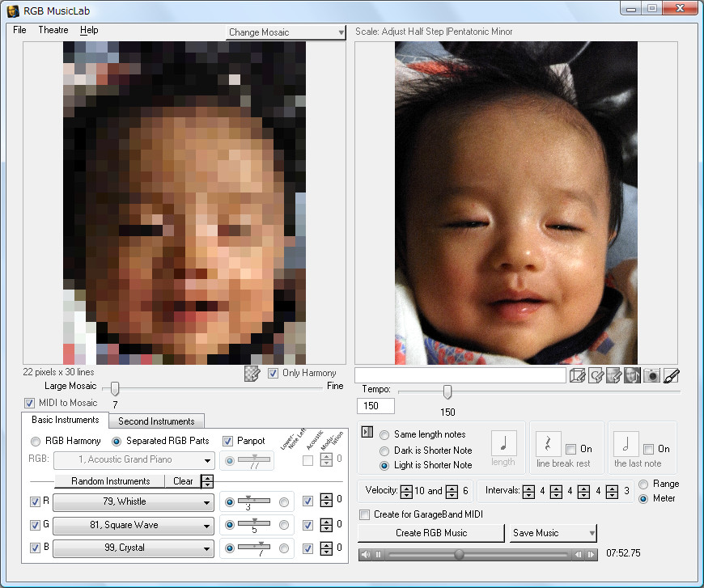Adjust the modulation stepper in G row

pyautogui.click(x=326, y=525)
